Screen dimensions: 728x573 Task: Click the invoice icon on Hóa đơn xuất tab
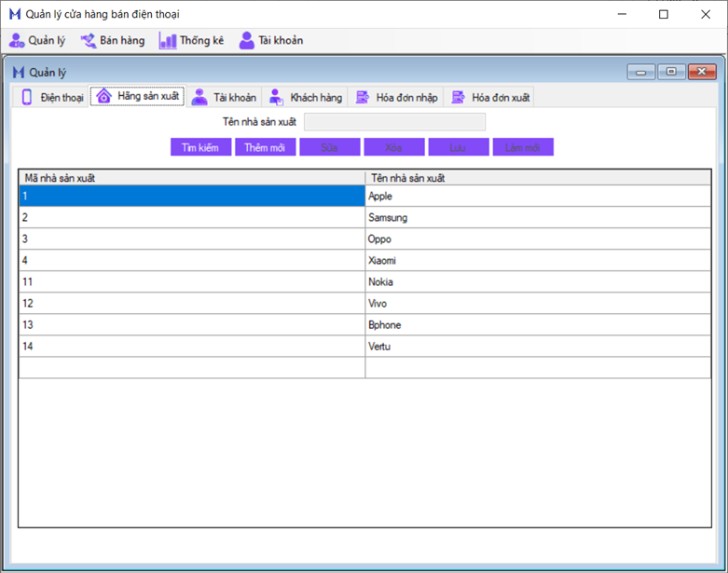click(x=459, y=97)
